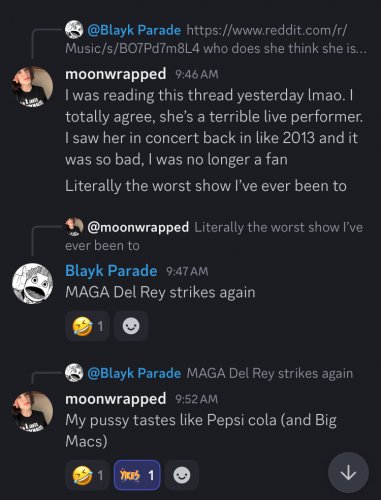
Task: Click small Blayk Parade avatar in bottom reply preview
Action: [x=74, y=372]
